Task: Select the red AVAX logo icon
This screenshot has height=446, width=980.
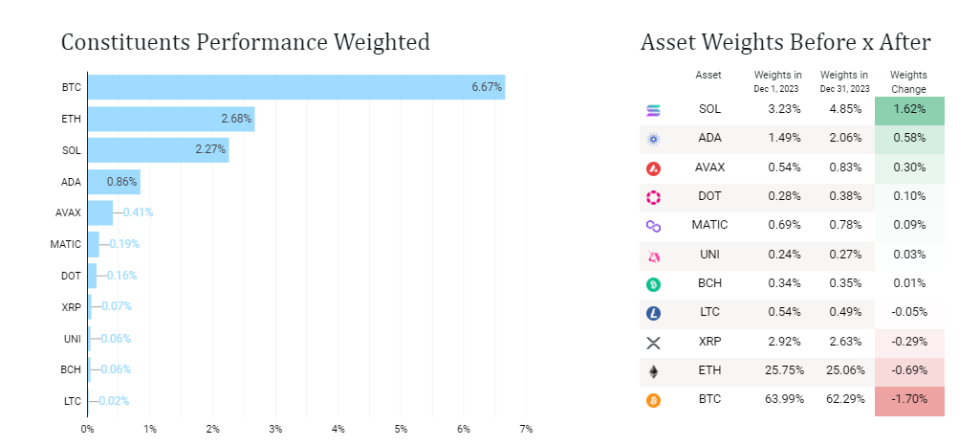Action: point(654,168)
